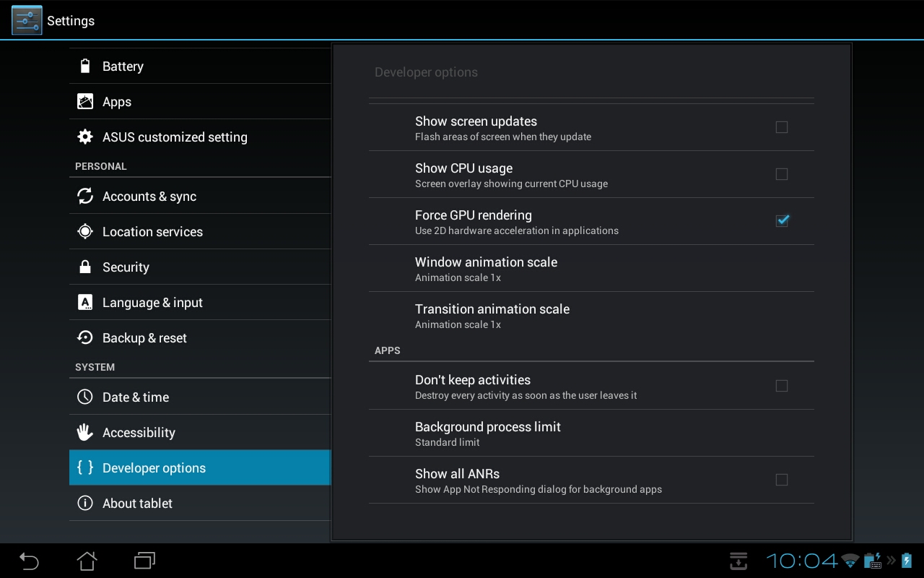Tap the Back navigation button
The width and height of the screenshot is (924, 578).
(x=29, y=561)
